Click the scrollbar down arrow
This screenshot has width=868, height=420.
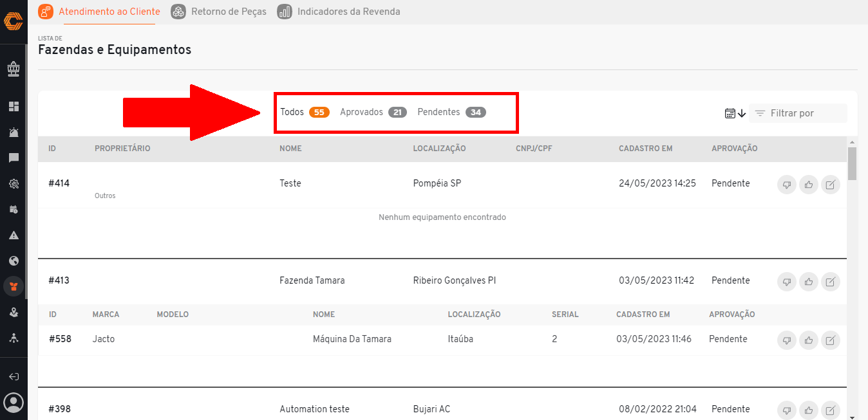(x=853, y=416)
